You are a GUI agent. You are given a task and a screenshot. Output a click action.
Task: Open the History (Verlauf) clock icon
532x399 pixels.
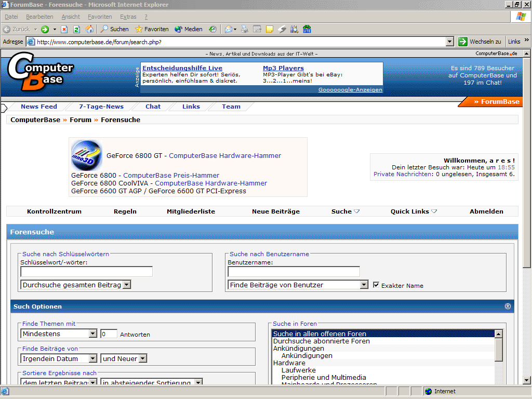(x=212, y=29)
